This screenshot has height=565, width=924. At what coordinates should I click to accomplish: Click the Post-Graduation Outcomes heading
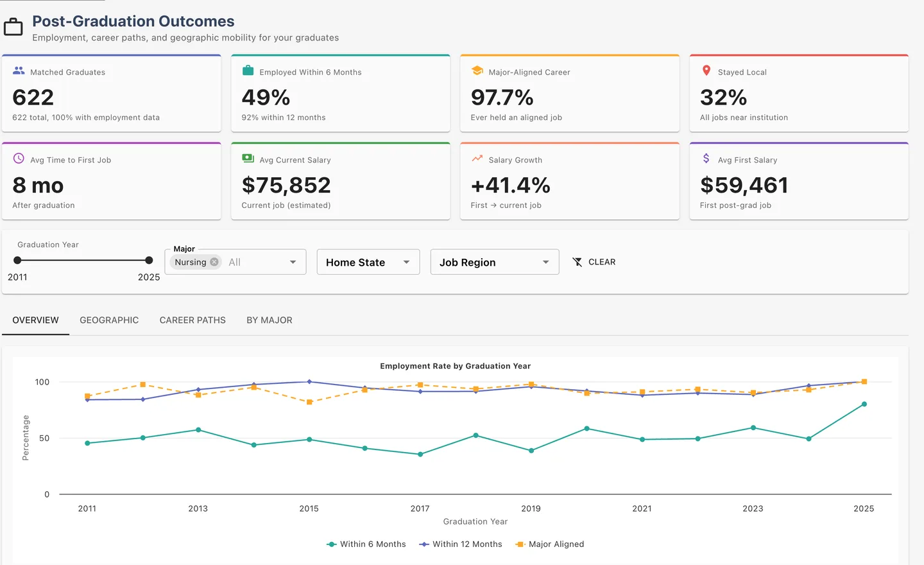[x=133, y=21]
